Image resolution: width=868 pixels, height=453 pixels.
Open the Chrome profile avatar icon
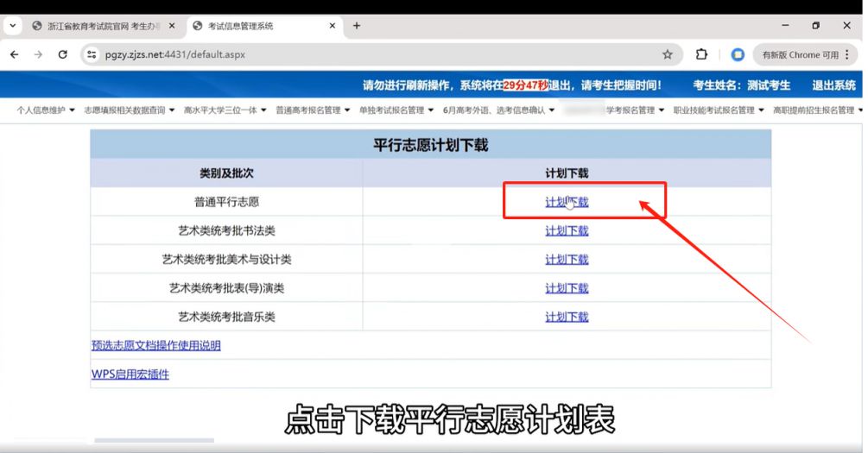pos(738,54)
